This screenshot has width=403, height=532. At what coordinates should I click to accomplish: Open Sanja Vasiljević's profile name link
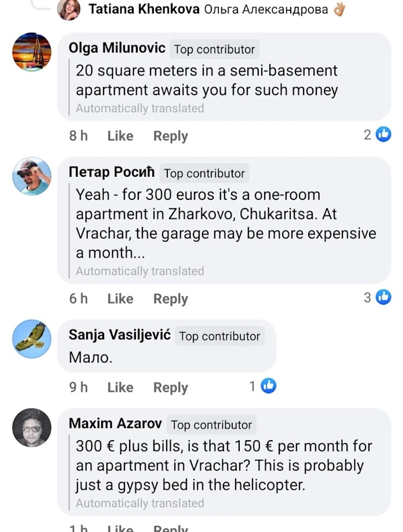pos(121,335)
